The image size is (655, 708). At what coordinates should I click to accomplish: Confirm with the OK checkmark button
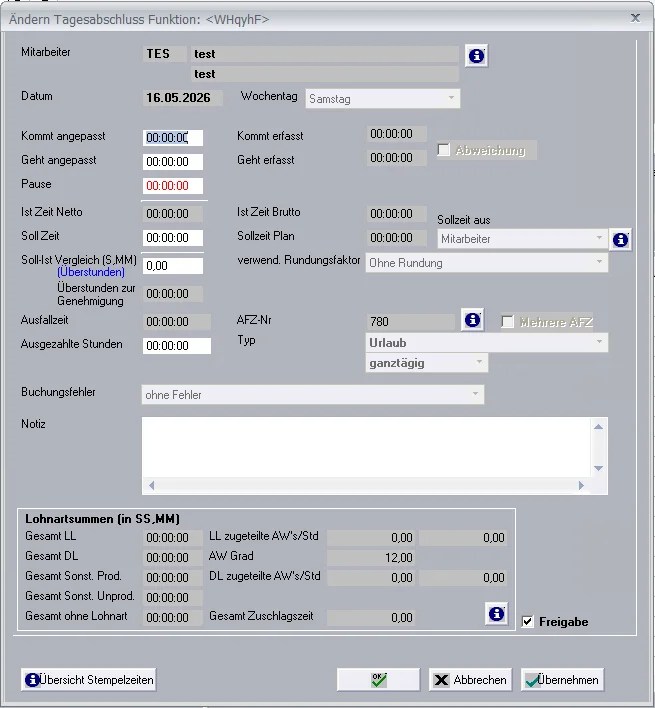[378, 680]
